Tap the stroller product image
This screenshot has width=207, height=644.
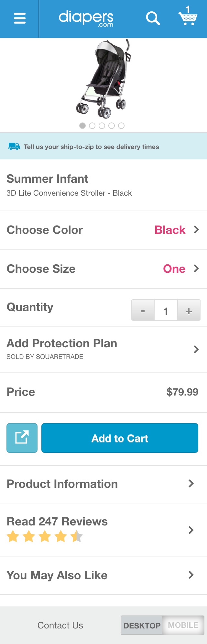tap(104, 79)
